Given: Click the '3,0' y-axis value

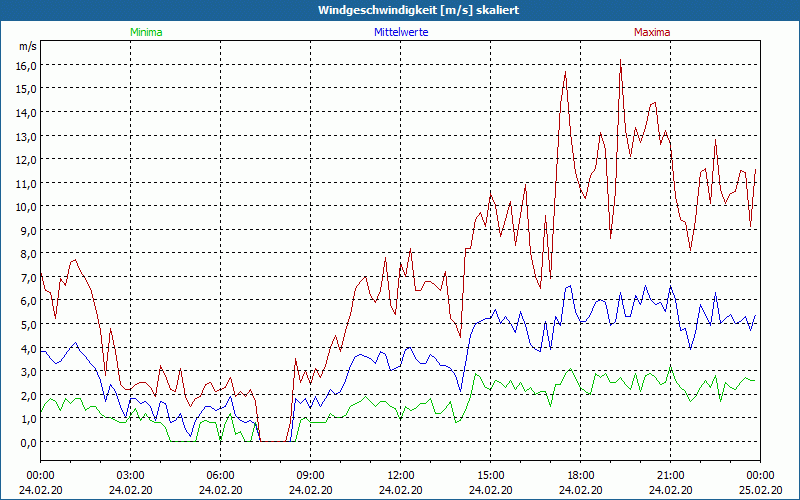Looking at the screenshot, I should pyautogui.click(x=29, y=371).
